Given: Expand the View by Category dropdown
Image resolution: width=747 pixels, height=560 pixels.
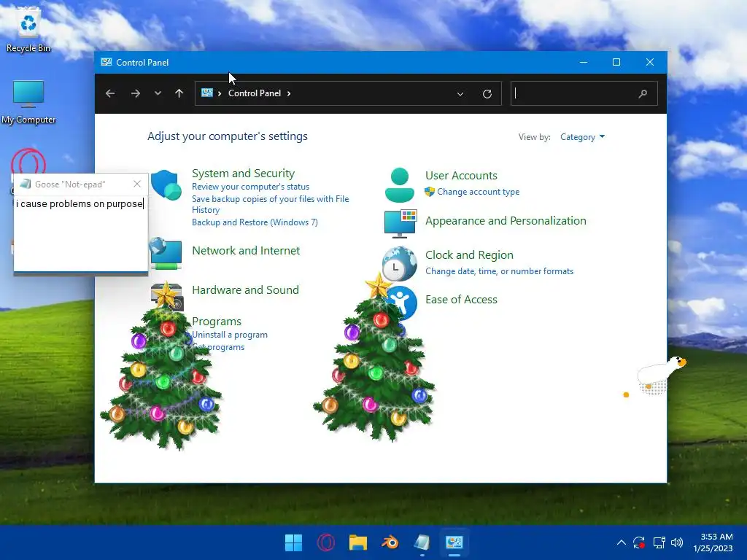Looking at the screenshot, I should point(582,137).
